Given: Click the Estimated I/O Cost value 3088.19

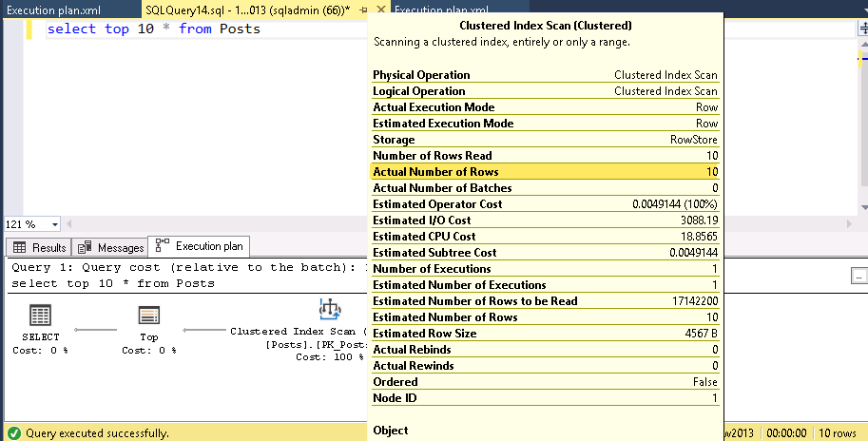Looking at the screenshot, I should click(x=699, y=220).
